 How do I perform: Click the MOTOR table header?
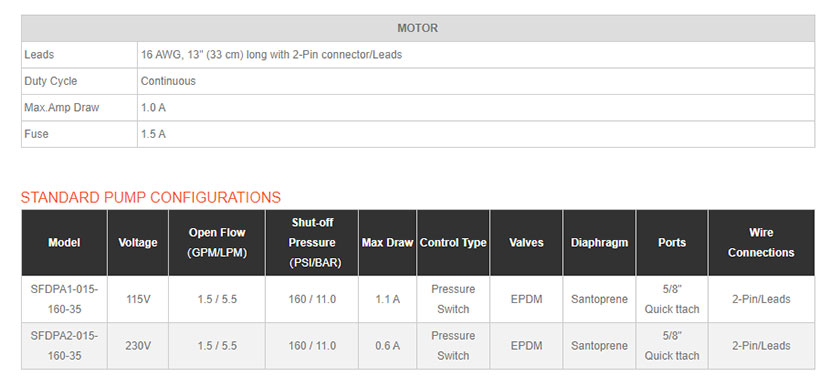(418, 28)
